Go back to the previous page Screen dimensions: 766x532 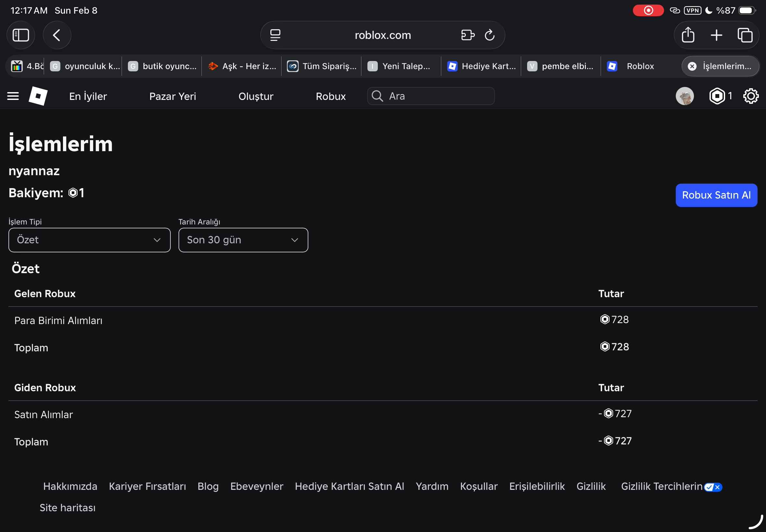tap(57, 35)
